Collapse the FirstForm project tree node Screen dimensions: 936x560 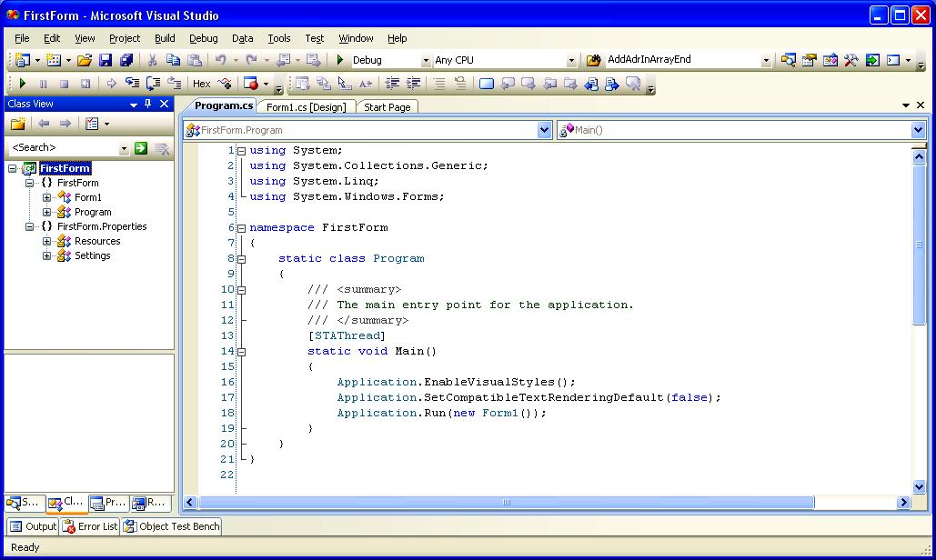(12, 169)
